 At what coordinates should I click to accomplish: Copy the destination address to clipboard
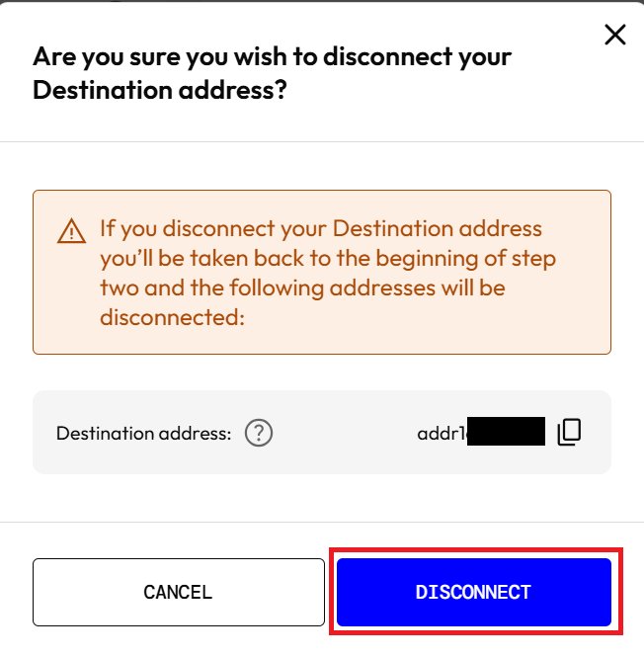569,432
